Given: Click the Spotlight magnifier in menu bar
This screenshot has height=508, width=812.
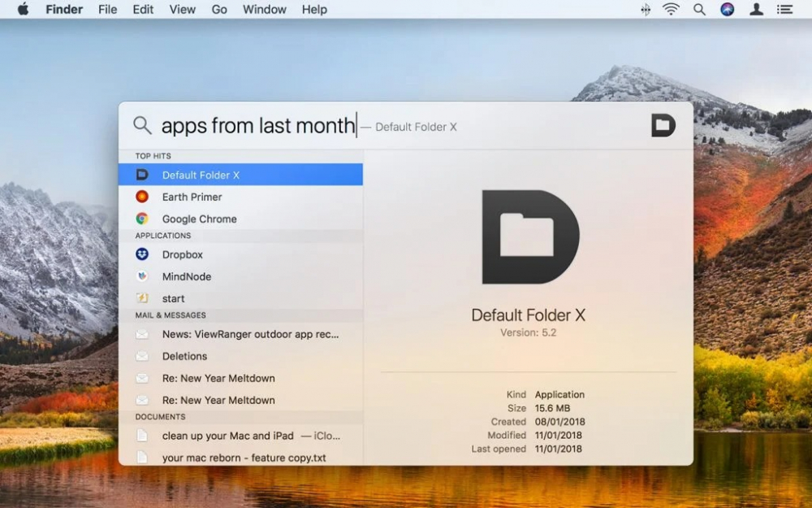Looking at the screenshot, I should (x=699, y=10).
